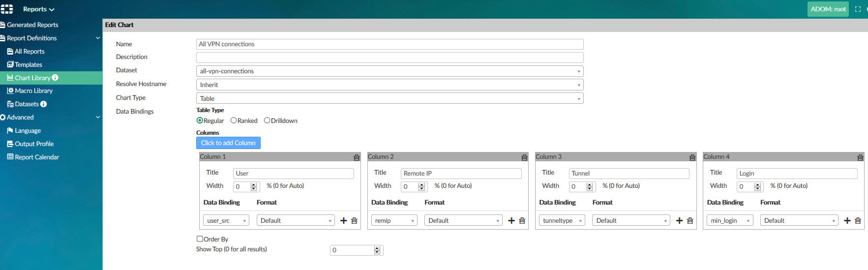This screenshot has height=270, width=868.
Task: Open the Dataset dropdown
Action: point(389,71)
